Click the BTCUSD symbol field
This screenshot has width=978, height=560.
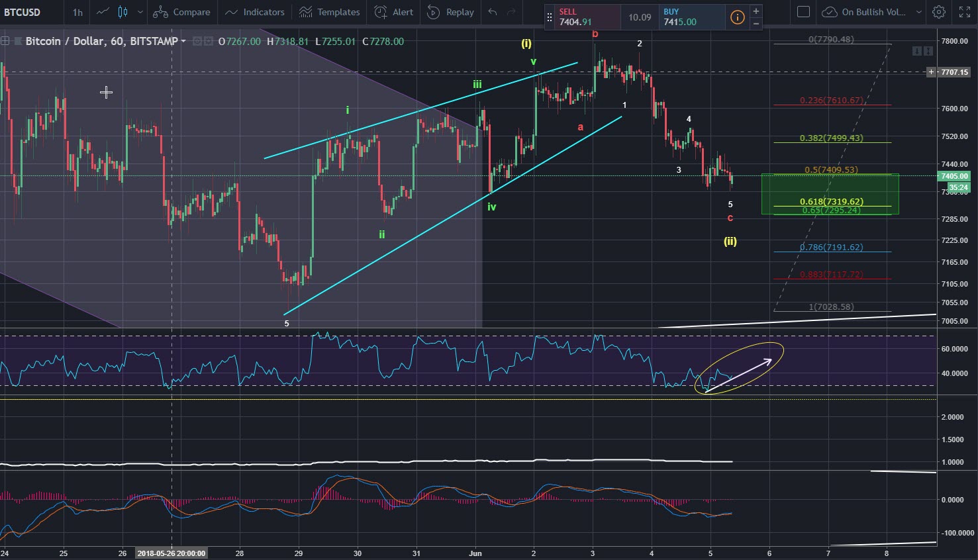click(x=23, y=12)
